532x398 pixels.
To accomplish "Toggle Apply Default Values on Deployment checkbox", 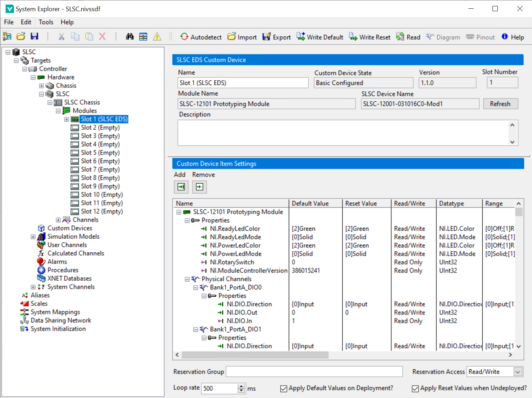I will (283, 389).
